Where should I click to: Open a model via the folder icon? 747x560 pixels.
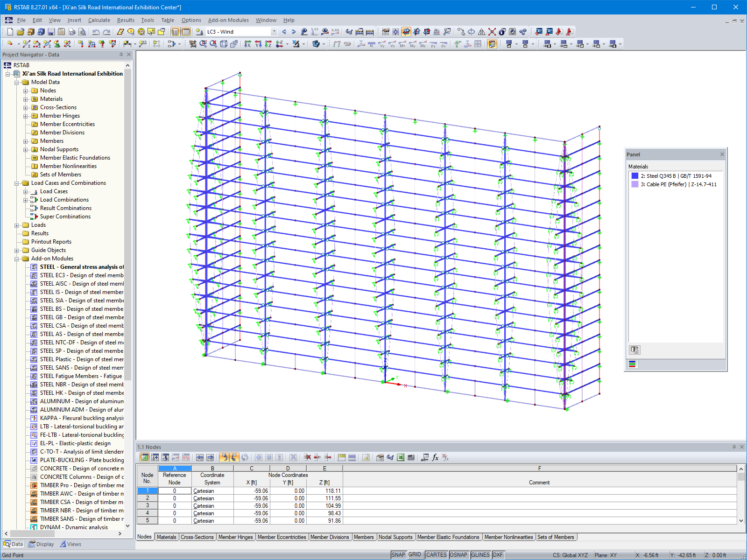point(20,32)
